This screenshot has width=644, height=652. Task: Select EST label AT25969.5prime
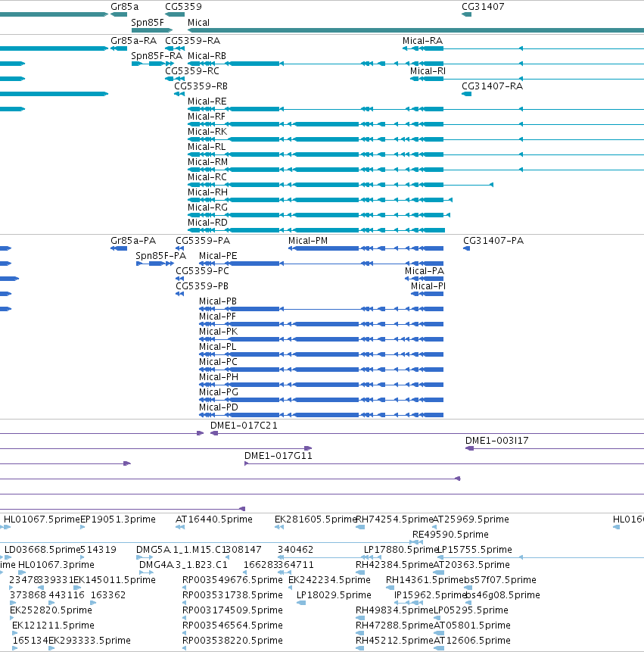[x=471, y=519]
